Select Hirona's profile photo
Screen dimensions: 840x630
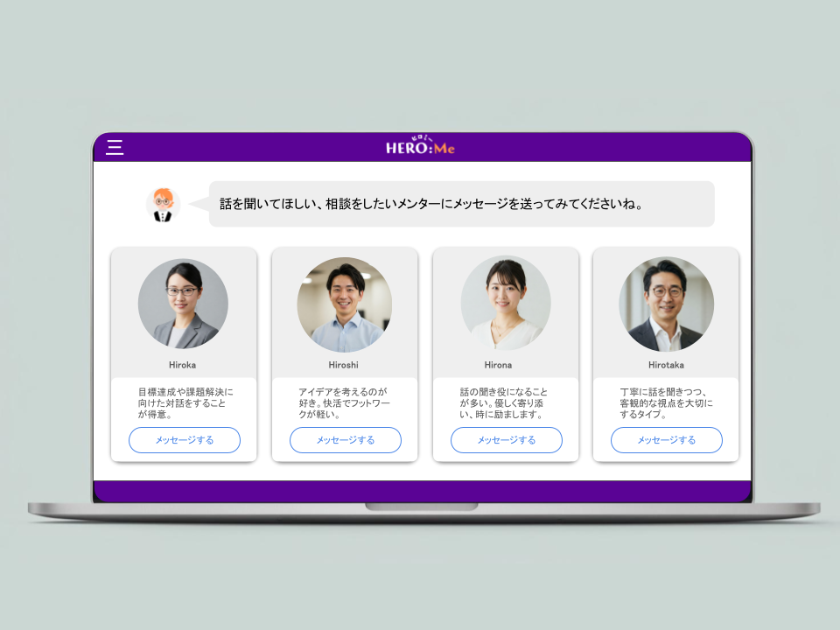[505, 304]
